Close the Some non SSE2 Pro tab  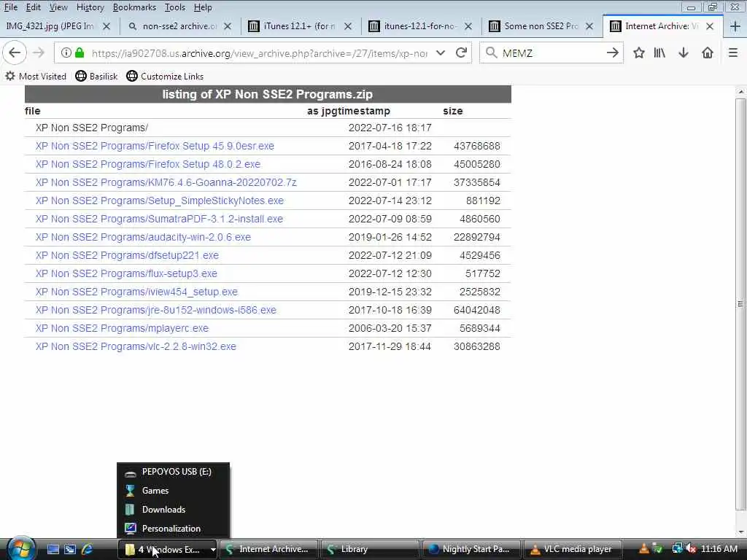(x=589, y=26)
